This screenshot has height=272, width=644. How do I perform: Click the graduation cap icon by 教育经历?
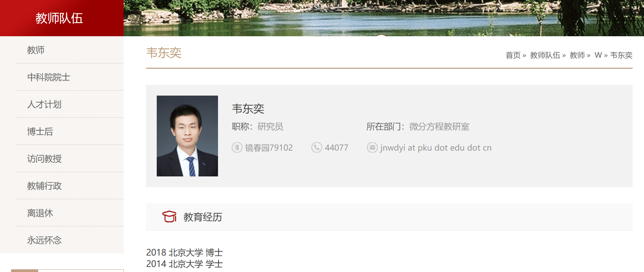click(x=169, y=217)
